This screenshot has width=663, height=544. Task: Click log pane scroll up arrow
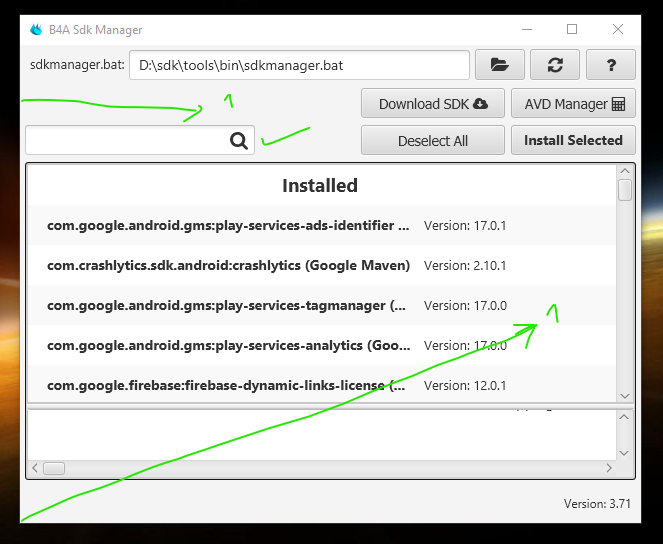click(624, 417)
